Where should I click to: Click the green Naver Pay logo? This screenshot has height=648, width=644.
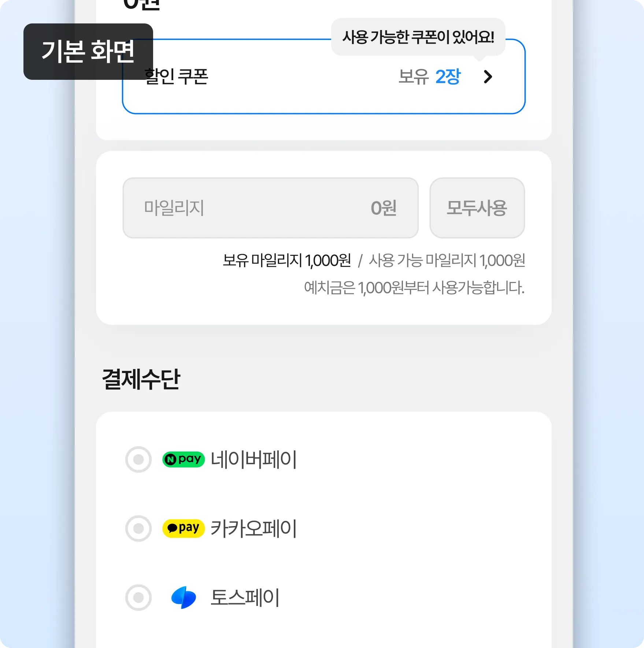[183, 459]
